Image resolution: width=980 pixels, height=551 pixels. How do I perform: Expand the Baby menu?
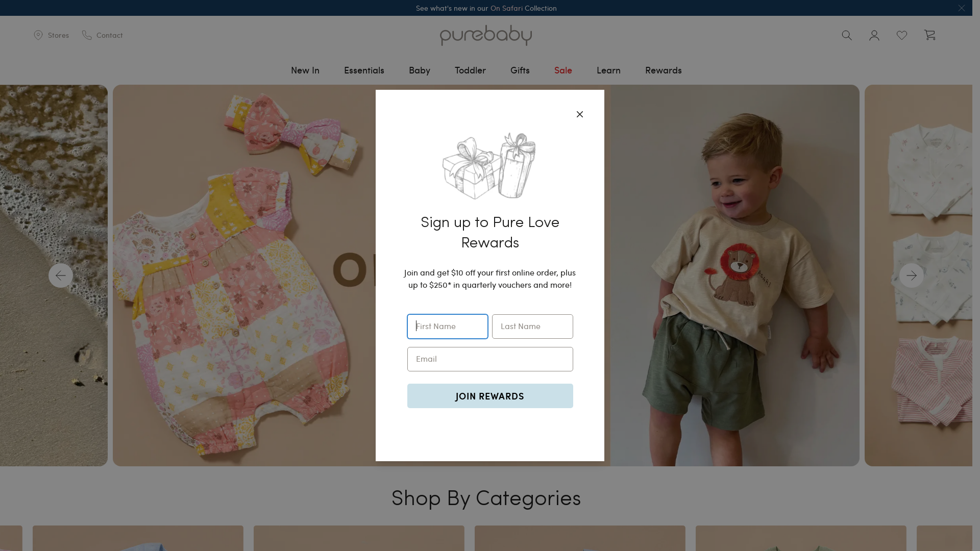click(x=420, y=70)
